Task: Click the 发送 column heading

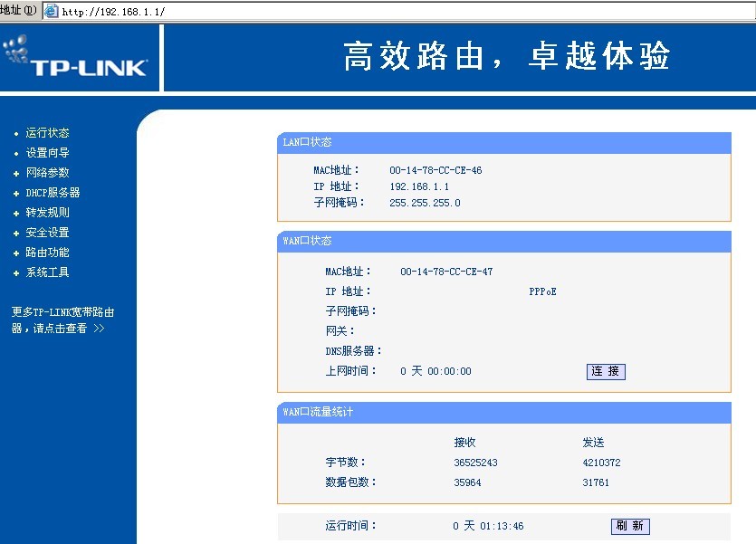Action: click(594, 443)
